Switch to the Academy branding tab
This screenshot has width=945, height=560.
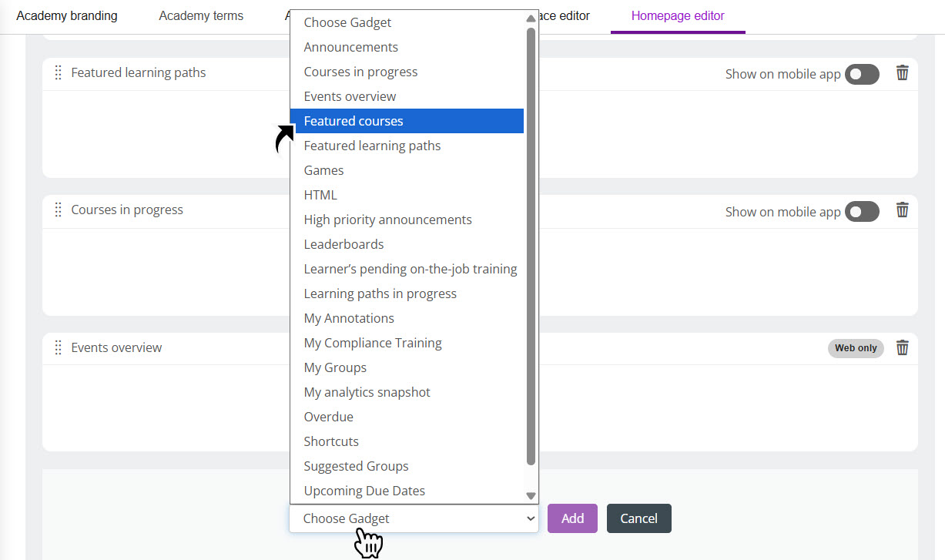pyautogui.click(x=66, y=15)
